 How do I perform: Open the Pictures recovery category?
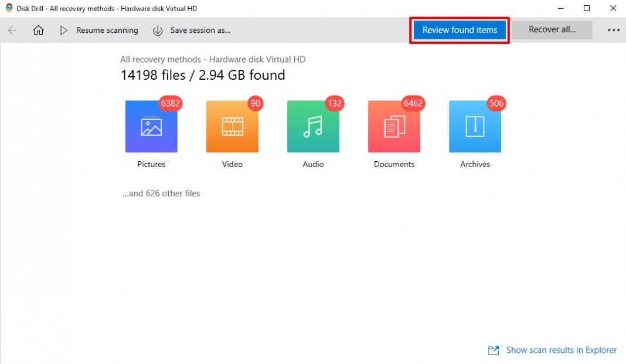pos(151,126)
